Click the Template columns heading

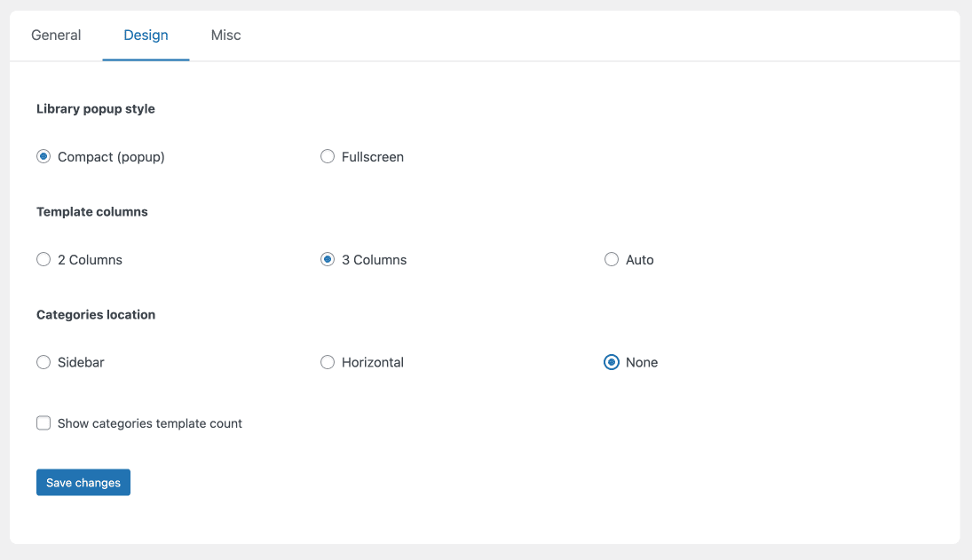[x=91, y=212]
